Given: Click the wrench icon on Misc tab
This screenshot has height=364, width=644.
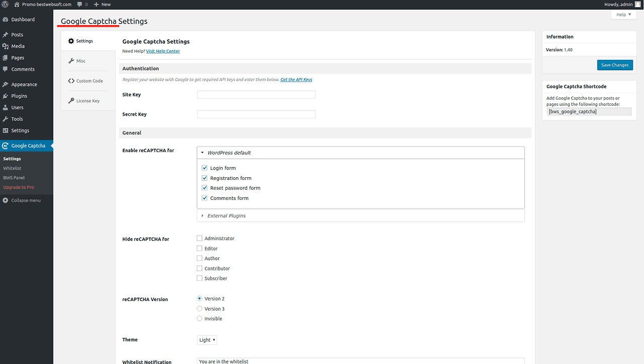Looking at the screenshot, I should 71,61.
